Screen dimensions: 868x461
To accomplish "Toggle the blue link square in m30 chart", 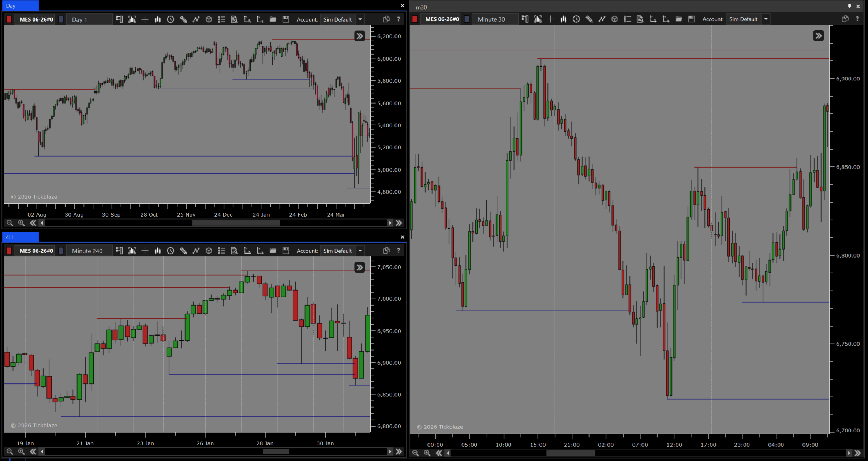I will click(x=467, y=19).
